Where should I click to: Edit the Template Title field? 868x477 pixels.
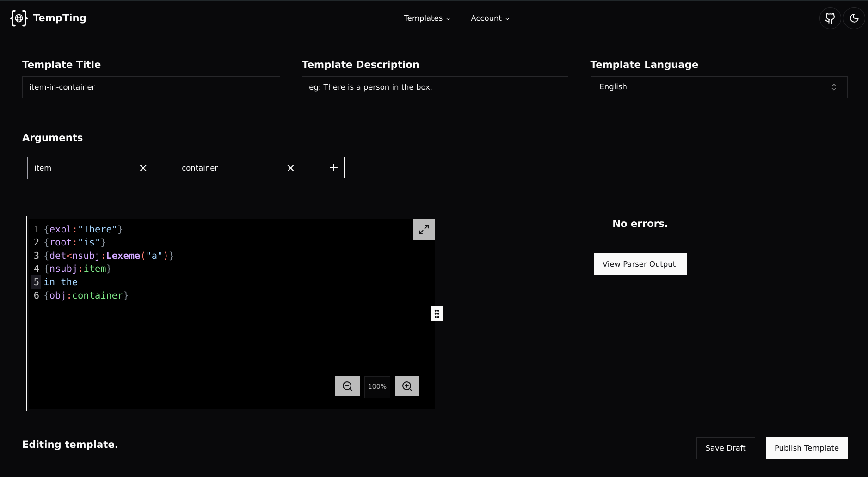pos(151,87)
